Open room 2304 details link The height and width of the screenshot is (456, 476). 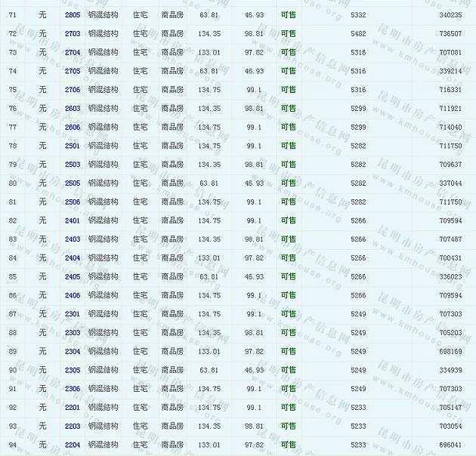(x=73, y=352)
